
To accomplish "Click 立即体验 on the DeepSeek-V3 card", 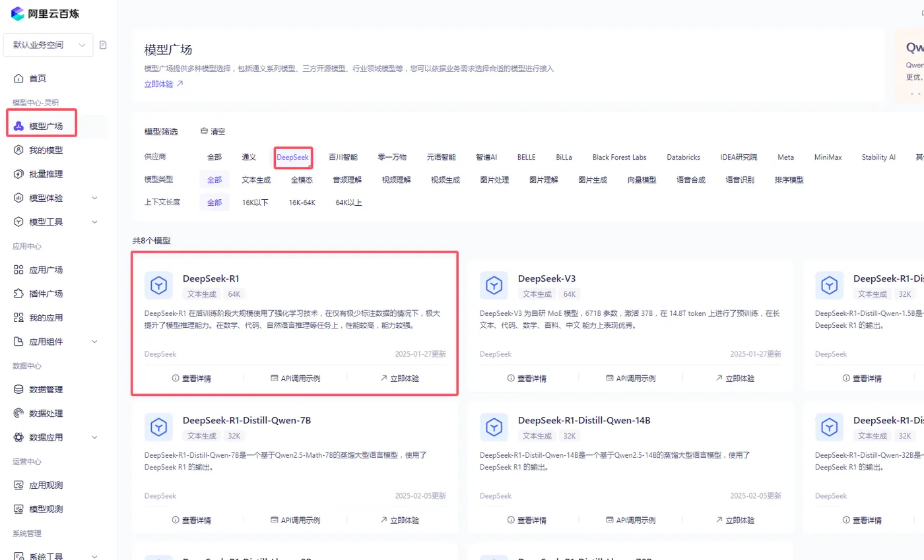I will pos(735,379).
